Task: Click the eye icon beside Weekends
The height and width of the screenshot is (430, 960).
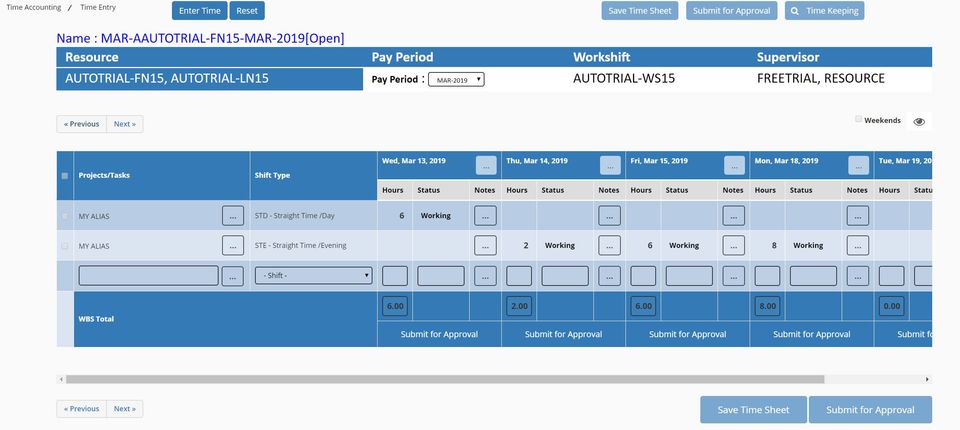Action: [919, 121]
